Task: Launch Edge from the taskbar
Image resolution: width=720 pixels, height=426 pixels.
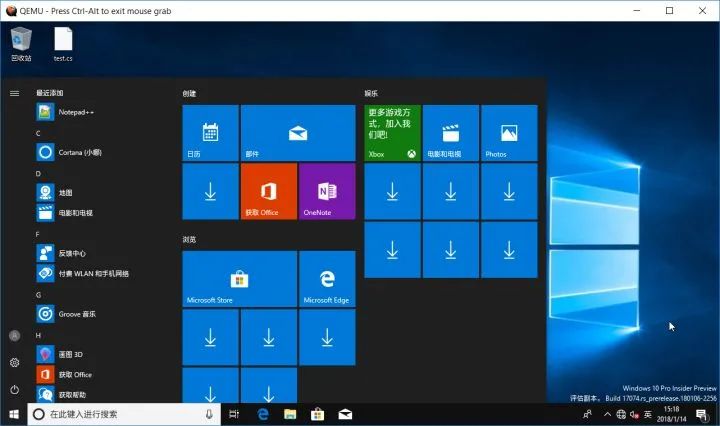Action: tap(263, 415)
